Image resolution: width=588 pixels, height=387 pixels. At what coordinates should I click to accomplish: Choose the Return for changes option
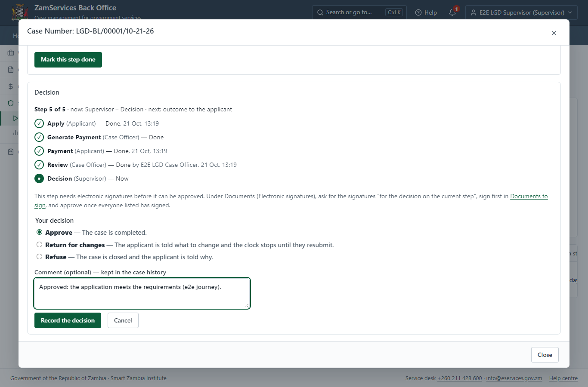pos(39,245)
